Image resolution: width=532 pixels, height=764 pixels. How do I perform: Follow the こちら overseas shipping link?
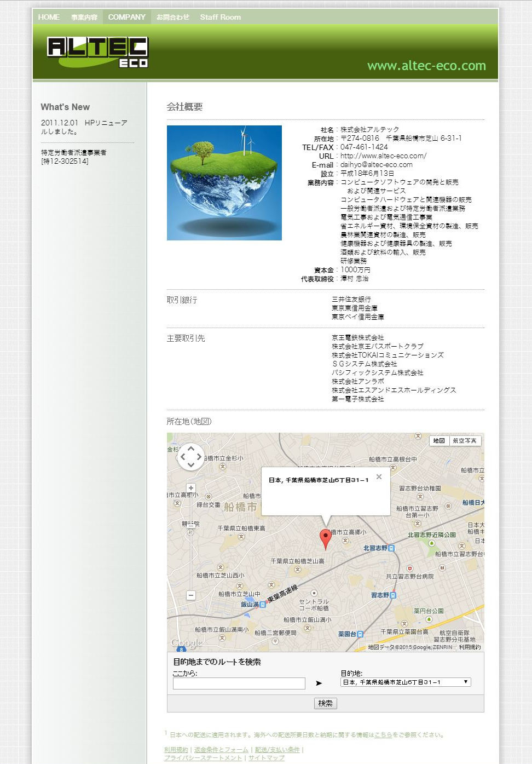click(x=383, y=735)
